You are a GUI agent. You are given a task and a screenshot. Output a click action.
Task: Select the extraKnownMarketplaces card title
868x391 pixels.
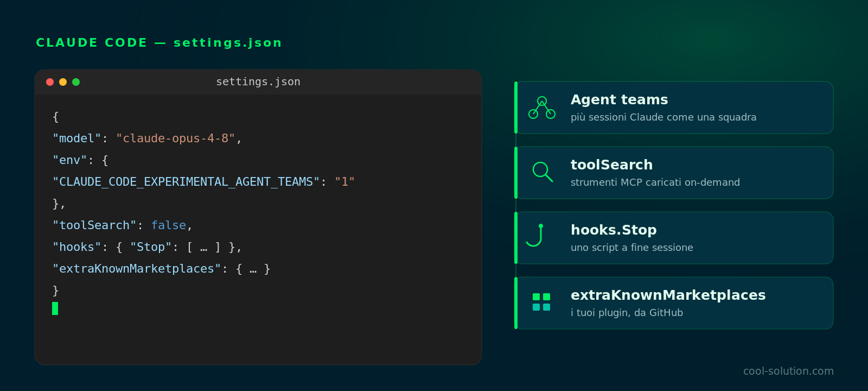pyautogui.click(x=668, y=295)
